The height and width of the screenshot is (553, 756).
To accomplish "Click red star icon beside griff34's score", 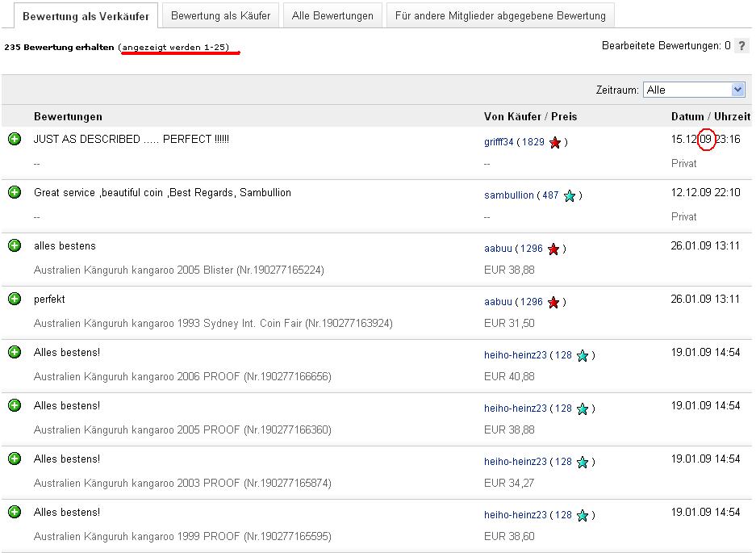I will (x=555, y=143).
